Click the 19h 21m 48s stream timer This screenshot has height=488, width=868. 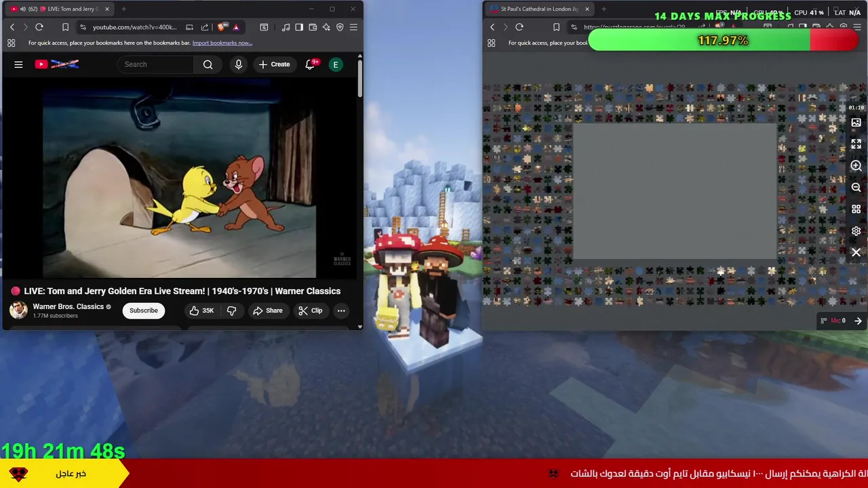pyautogui.click(x=63, y=451)
